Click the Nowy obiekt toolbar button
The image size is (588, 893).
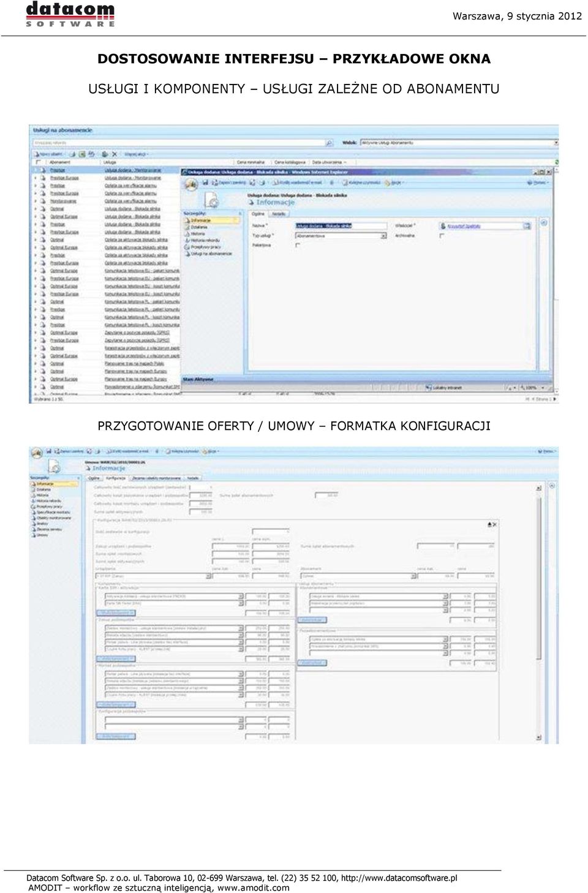coord(49,154)
